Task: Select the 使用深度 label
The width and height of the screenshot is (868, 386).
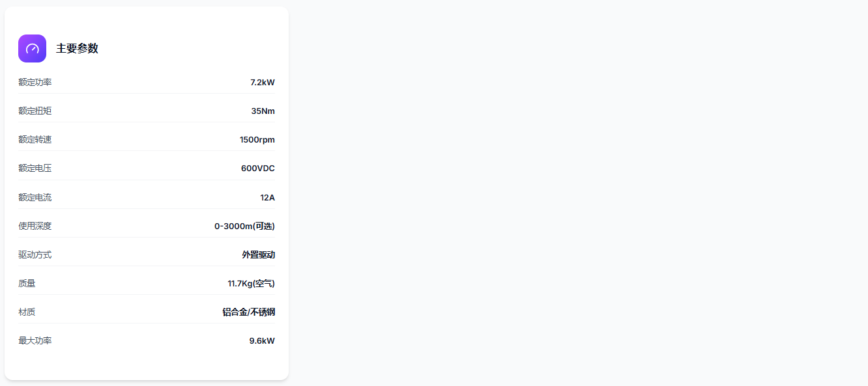Action: (x=35, y=227)
